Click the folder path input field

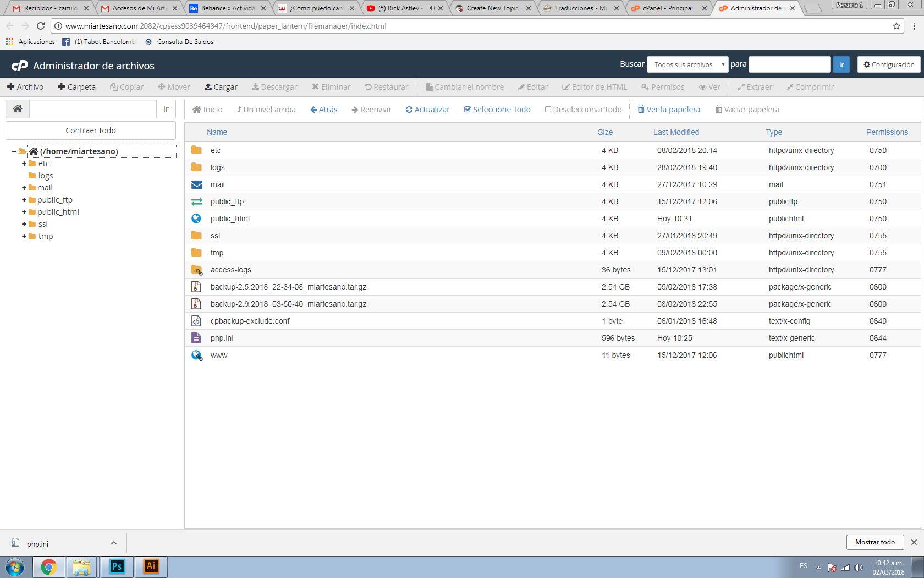[x=93, y=109]
